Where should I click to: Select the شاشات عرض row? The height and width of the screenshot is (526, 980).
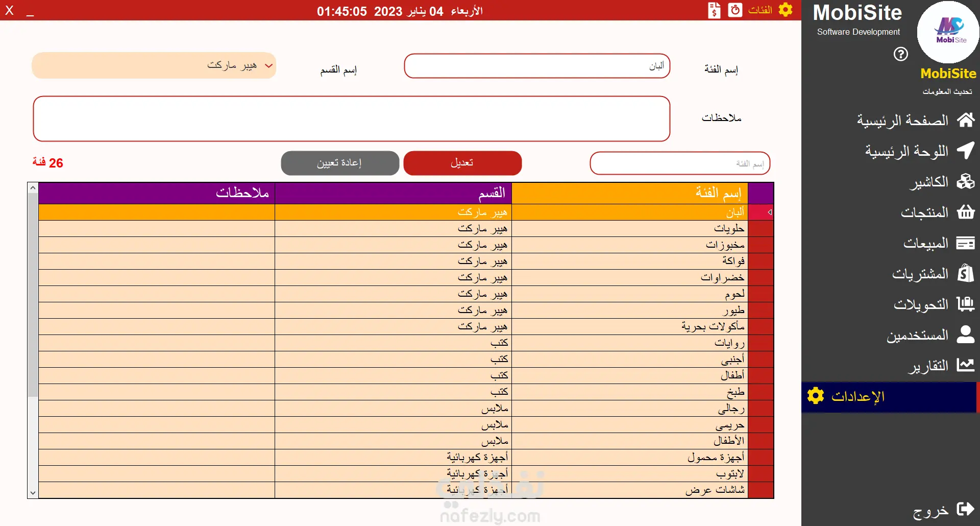pos(406,490)
